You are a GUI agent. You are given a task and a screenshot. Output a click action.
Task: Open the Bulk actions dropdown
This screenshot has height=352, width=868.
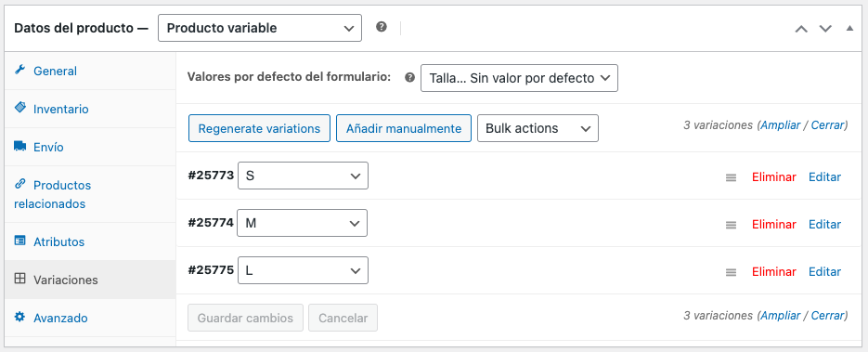click(538, 128)
